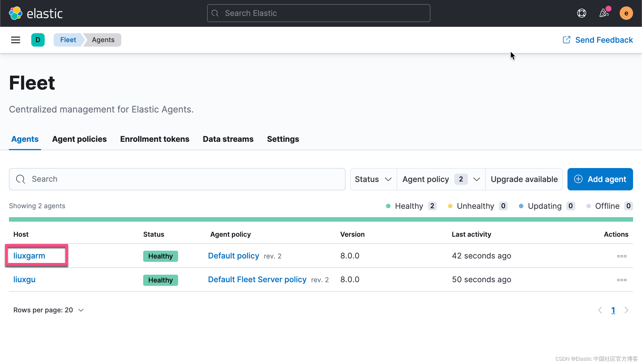Open the help menu icon

coord(581,13)
